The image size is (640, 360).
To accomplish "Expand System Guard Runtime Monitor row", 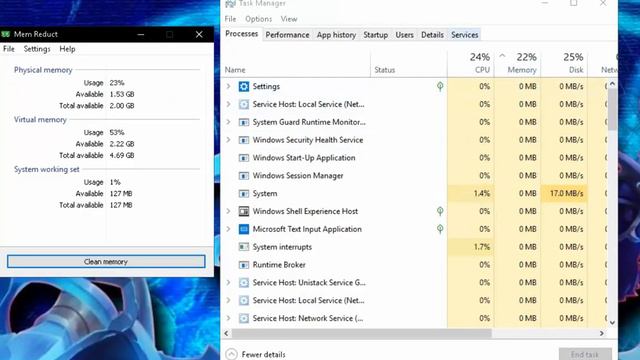I will (x=229, y=122).
